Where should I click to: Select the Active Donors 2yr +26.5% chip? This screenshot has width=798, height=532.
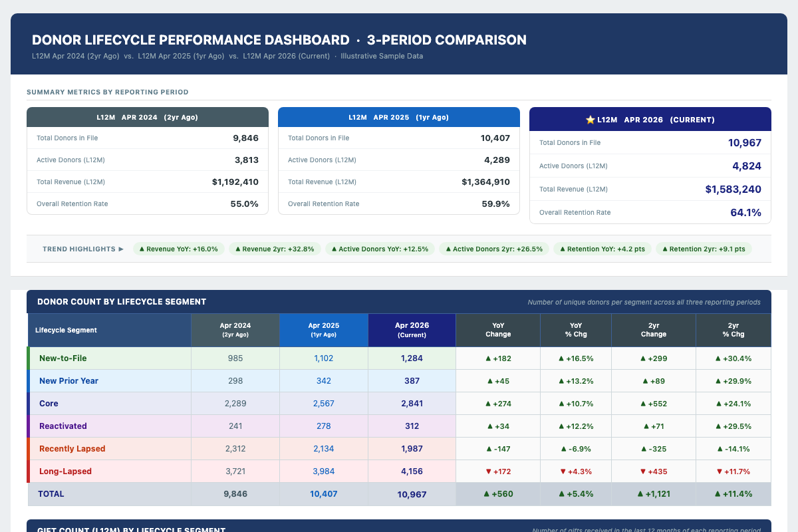494,249
